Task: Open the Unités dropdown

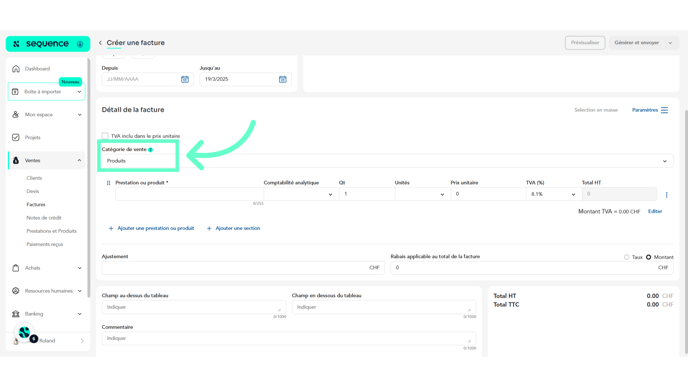Action: (422, 194)
